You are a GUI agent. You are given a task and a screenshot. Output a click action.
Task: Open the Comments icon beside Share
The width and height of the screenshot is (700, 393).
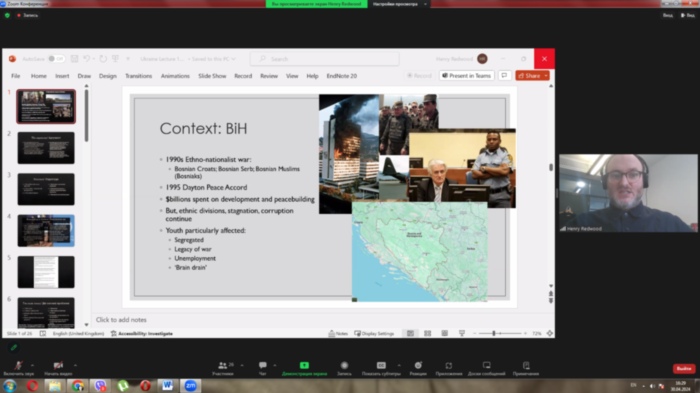(504, 75)
